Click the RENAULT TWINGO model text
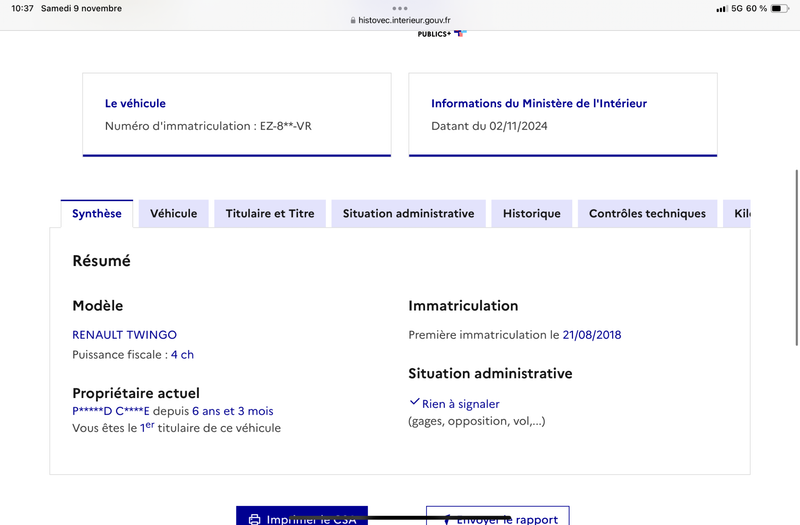The height and width of the screenshot is (525, 800). coord(124,335)
